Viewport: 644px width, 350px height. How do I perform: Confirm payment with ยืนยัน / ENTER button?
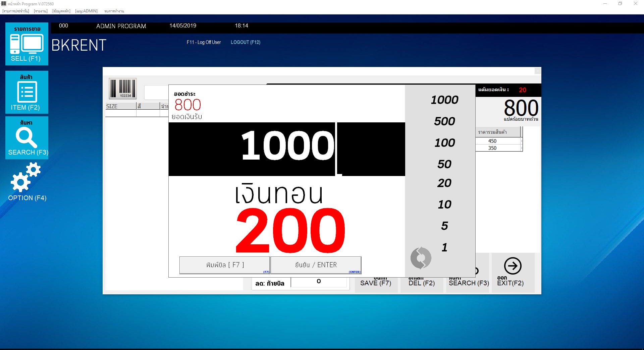(316, 265)
